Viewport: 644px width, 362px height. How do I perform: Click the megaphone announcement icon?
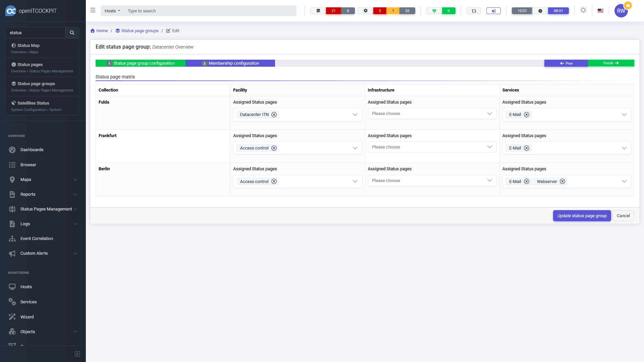(493, 11)
